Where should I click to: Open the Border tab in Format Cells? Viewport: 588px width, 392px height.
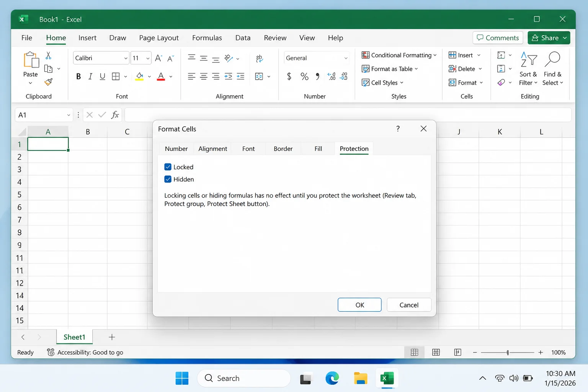click(283, 149)
